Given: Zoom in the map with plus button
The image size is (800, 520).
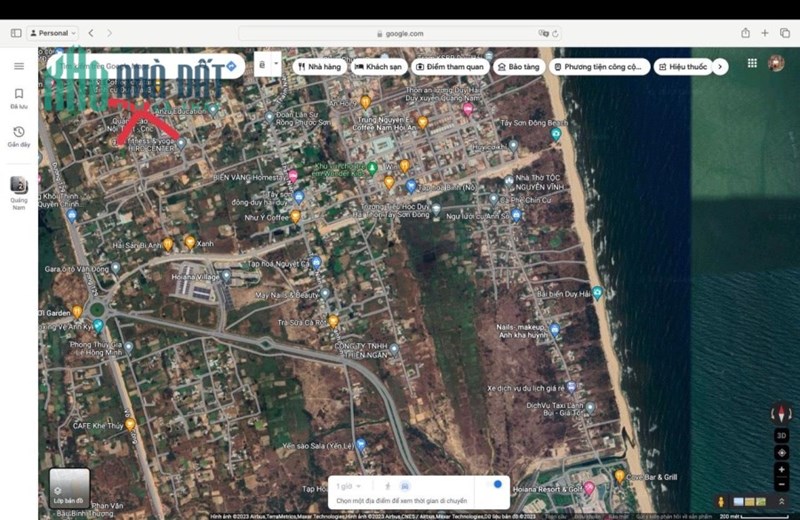Looking at the screenshot, I should pos(781,469).
